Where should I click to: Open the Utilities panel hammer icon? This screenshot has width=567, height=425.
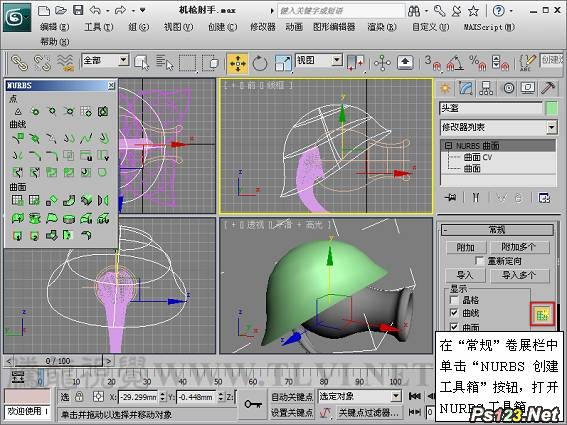(x=549, y=88)
